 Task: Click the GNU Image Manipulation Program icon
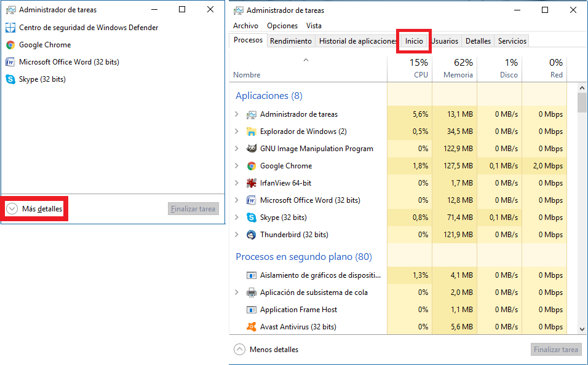pyautogui.click(x=251, y=149)
